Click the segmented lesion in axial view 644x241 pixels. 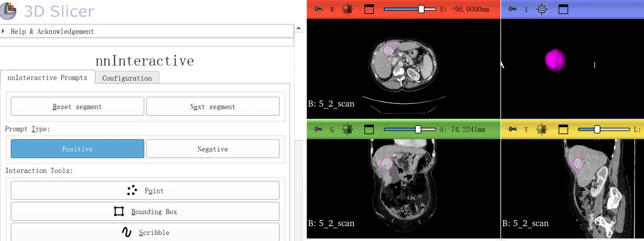pyautogui.click(x=389, y=51)
